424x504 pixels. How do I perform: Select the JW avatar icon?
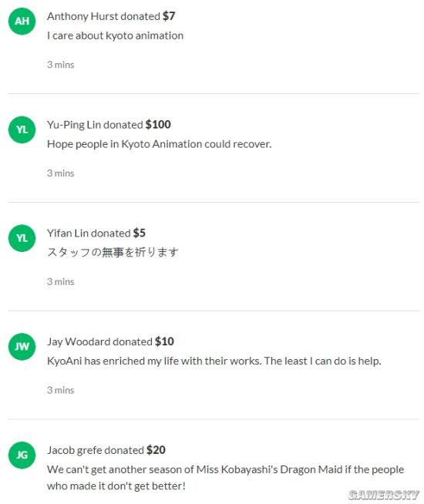(x=22, y=347)
